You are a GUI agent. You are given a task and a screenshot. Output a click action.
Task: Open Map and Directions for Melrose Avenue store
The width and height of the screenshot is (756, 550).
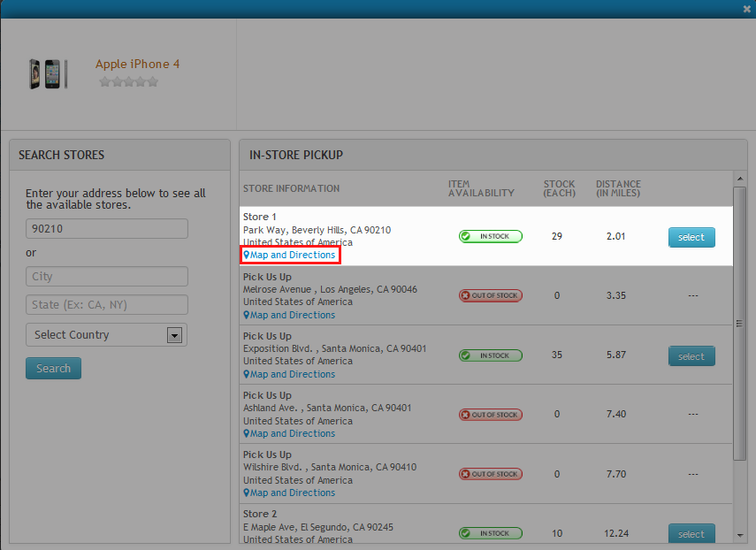pos(292,315)
